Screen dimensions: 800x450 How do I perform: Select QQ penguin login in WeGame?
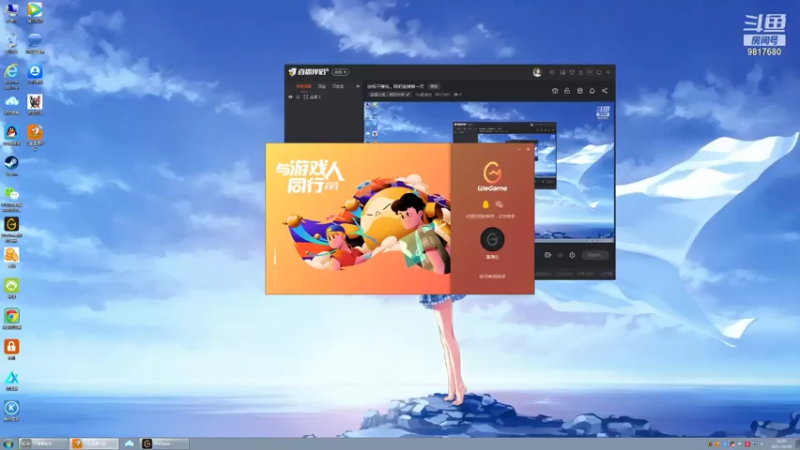tap(485, 204)
